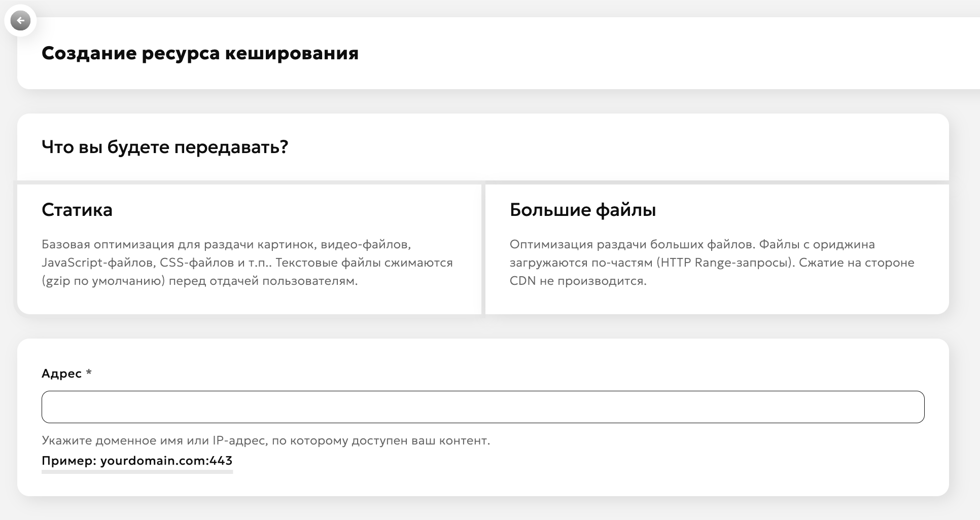Click the Базовая оптимизация line in Статика
The image size is (980, 520).
pyautogui.click(x=226, y=244)
